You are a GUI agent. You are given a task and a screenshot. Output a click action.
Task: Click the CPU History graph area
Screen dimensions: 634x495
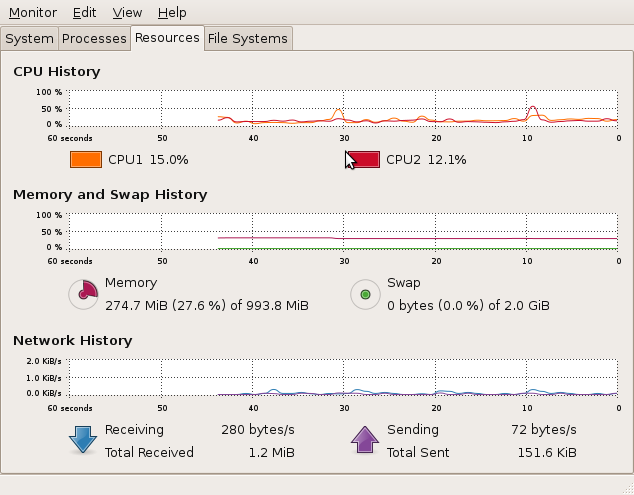pyautogui.click(x=343, y=108)
